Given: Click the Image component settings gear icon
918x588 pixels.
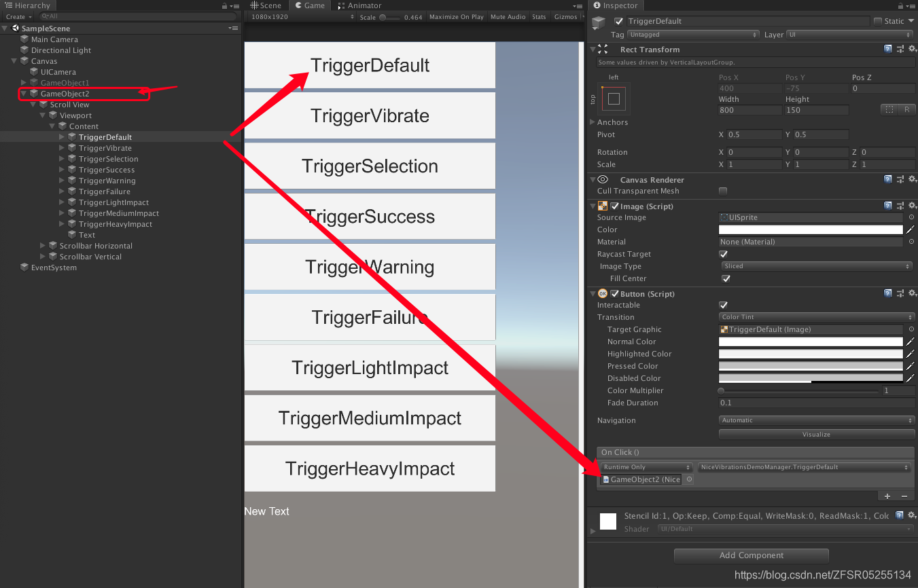Looking at the screenshot, I should (x=913, y=206).
